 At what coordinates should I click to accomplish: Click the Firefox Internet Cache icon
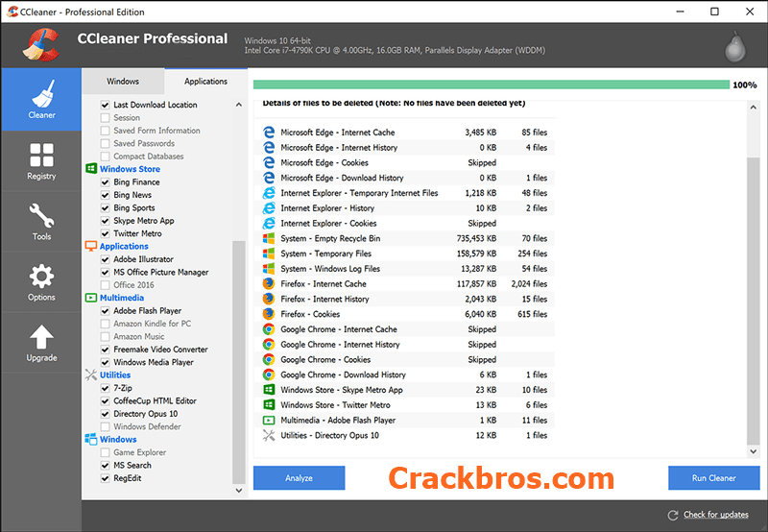[x=269, y=283]
